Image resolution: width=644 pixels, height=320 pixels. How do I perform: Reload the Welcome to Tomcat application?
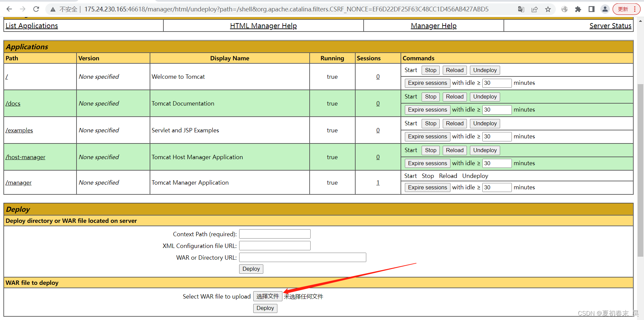(454, 70)
